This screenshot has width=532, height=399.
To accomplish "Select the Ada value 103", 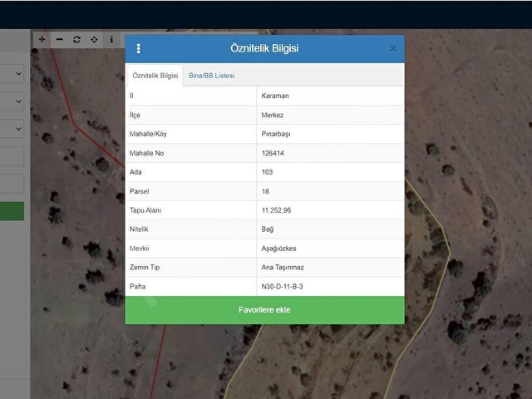I will (331, 172).
